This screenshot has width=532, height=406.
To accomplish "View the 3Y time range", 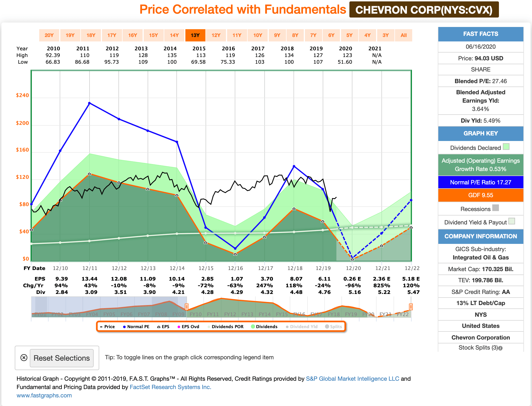I will tap(386, 35).
